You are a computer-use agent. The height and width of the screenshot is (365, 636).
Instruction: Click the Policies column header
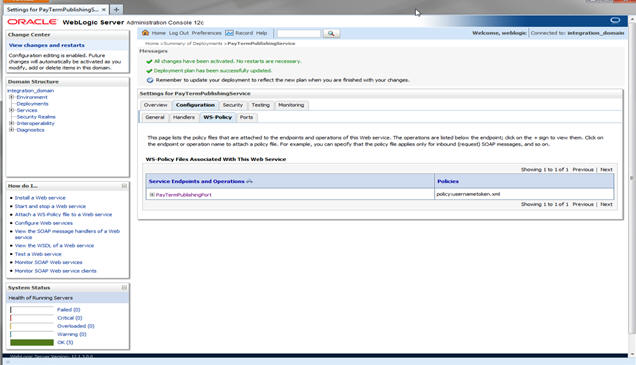pos(448,181)
